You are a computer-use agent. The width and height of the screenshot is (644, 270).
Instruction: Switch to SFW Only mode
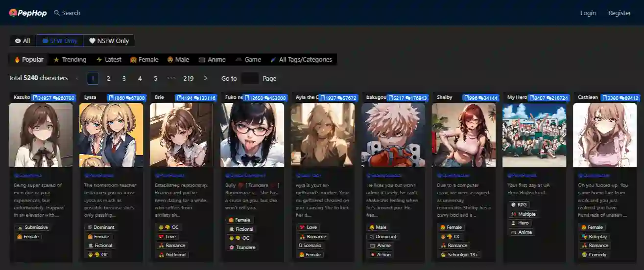tap(59, 41)
